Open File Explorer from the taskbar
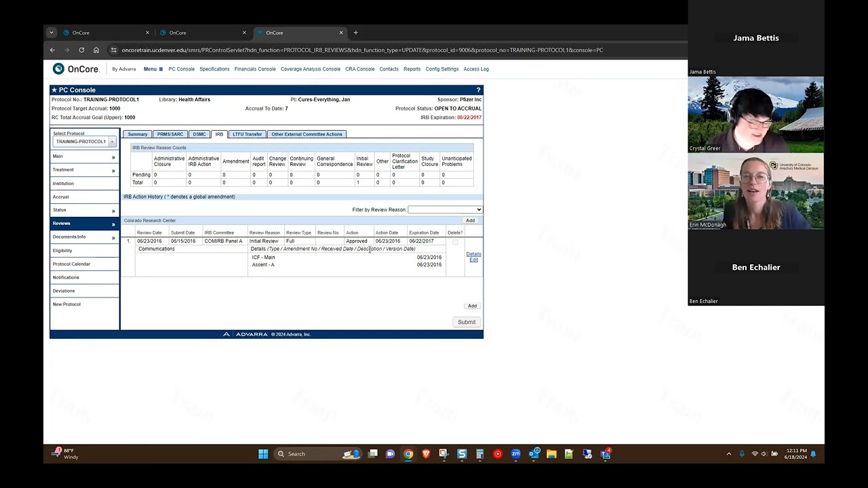Viewport: 868px width, 488px height. 551,454
